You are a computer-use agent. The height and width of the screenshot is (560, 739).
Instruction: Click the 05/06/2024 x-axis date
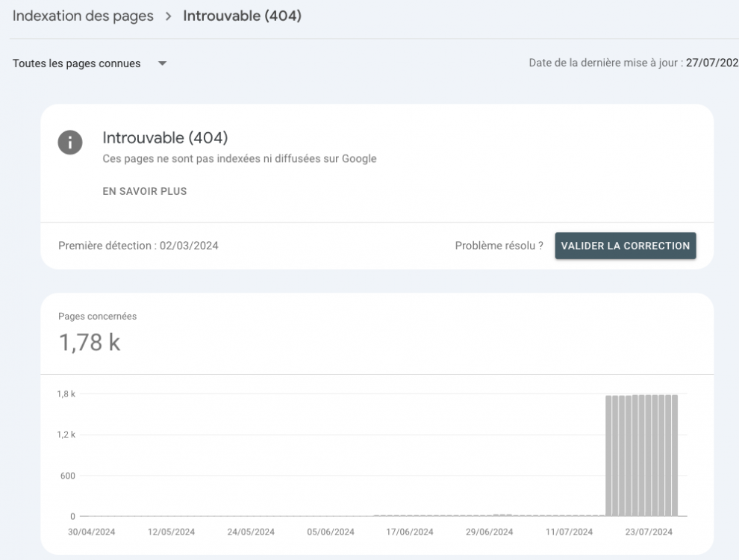(331, 532)
